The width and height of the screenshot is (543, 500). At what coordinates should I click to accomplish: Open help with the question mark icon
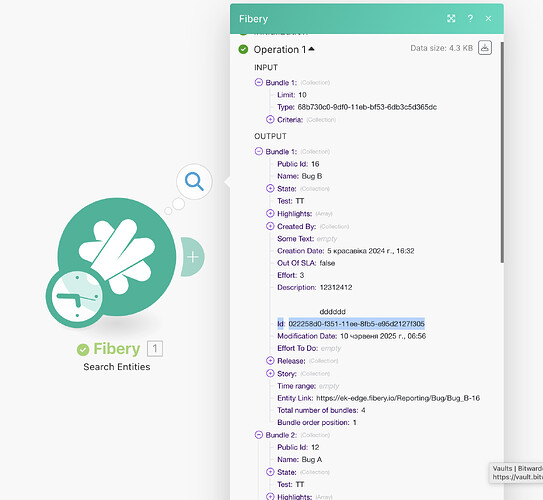click(x=470, y=18)
